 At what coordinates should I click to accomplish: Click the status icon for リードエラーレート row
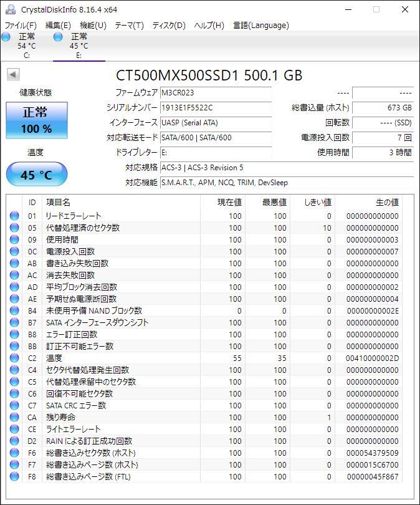14,216
